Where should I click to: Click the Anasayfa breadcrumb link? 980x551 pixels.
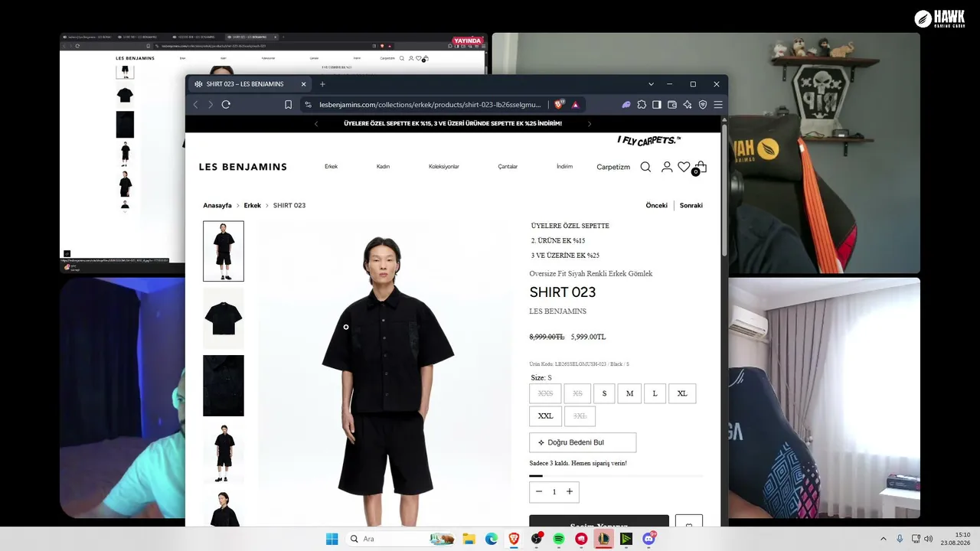217,206
